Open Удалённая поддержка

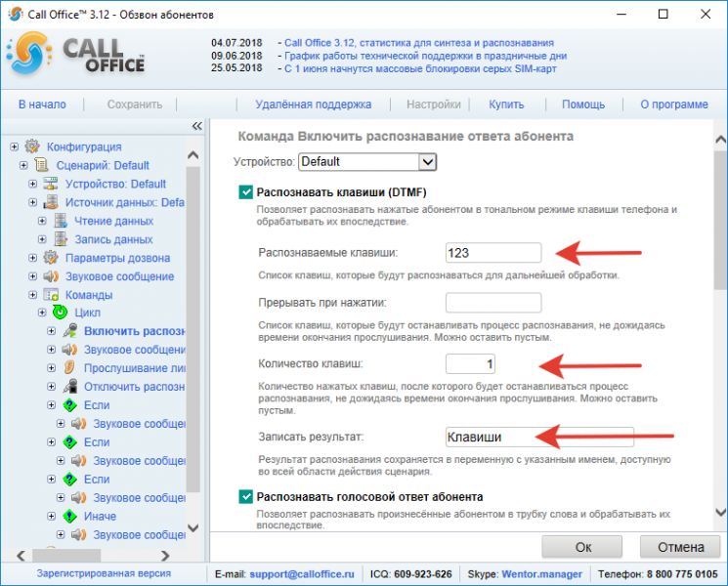(314, 105)
